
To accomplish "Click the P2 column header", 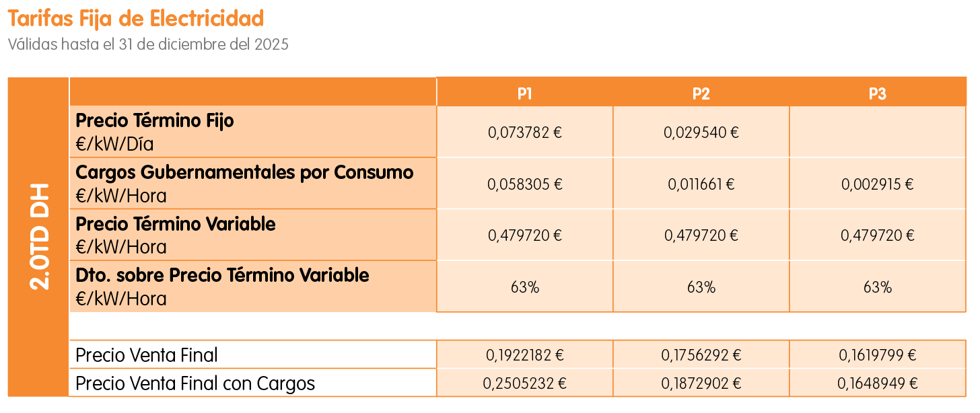I will point(701,93).
